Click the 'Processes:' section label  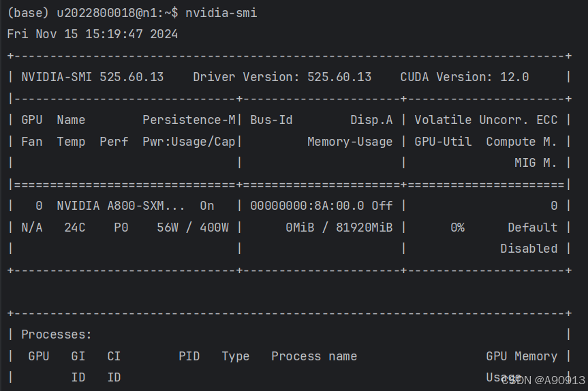pyautogui.click(x=57, y=334)
